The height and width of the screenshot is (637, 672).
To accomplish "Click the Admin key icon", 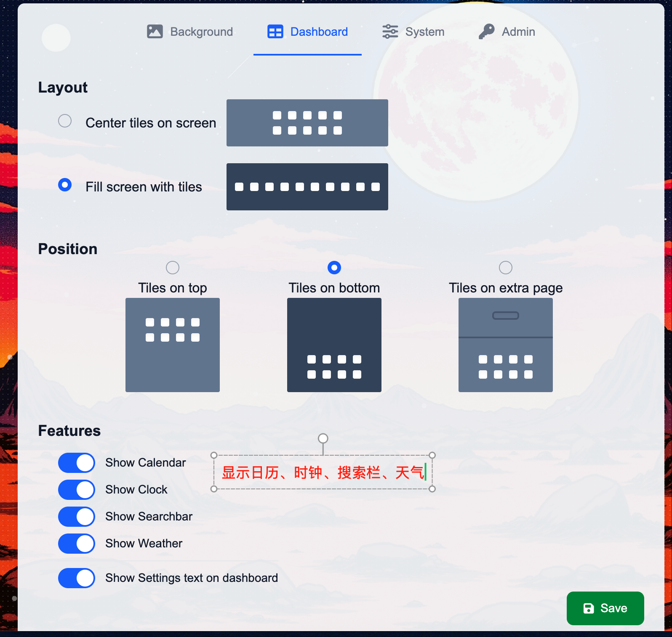I will (x=486, y=32).
